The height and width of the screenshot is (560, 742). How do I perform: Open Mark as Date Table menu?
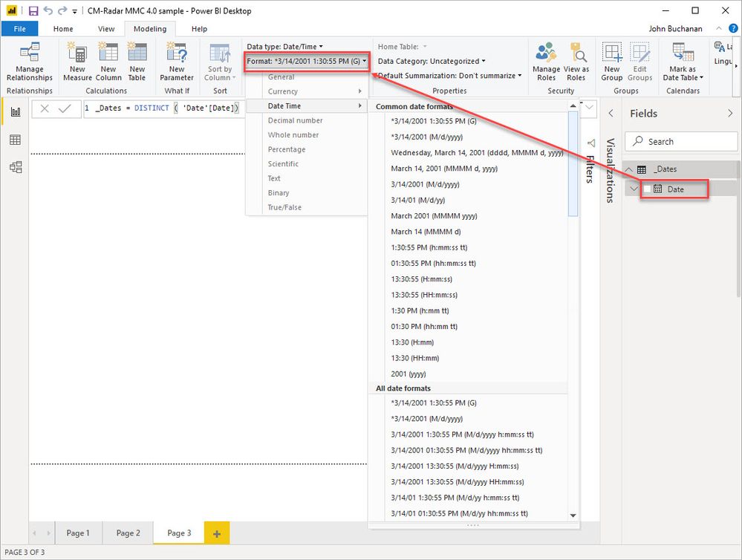[x=683, y=62]
